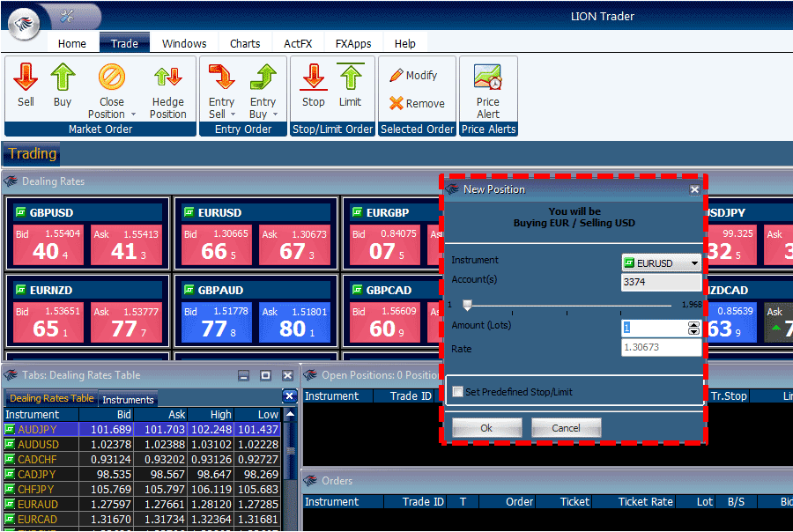
Task: Click the GBPUSD instrument icon in Dealing Rates
Action: click(21, 212)
